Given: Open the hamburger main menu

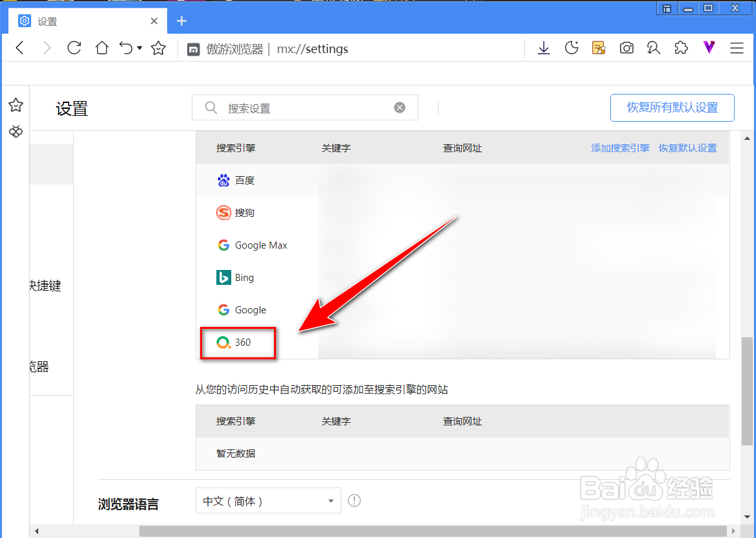Looking at the screenshot, I should (x=736, y=48).
